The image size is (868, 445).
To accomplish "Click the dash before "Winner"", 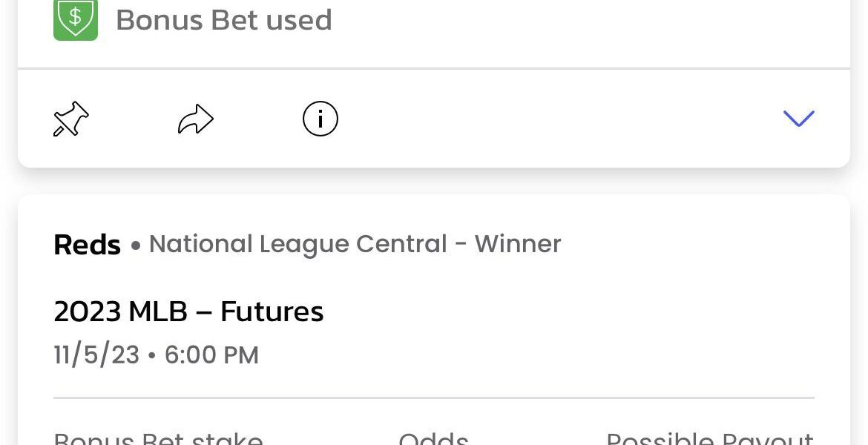I will point(461,245).
